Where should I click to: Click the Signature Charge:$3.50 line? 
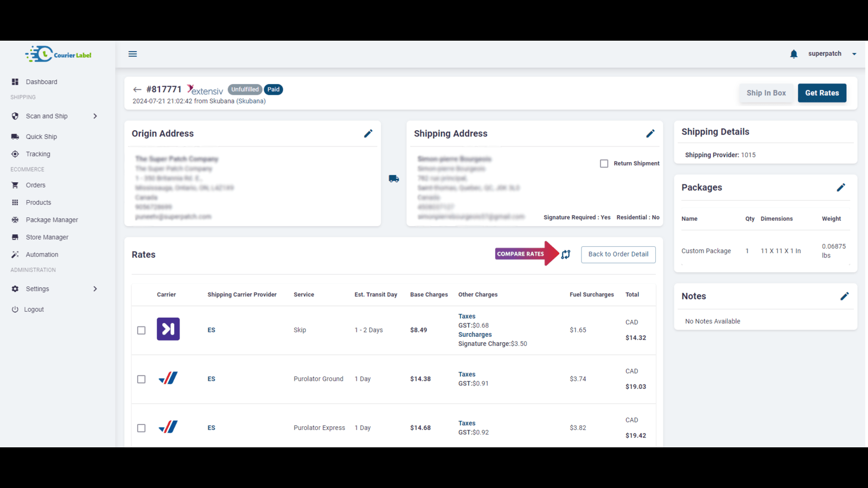pyautogui.click(x=493, y=344)
